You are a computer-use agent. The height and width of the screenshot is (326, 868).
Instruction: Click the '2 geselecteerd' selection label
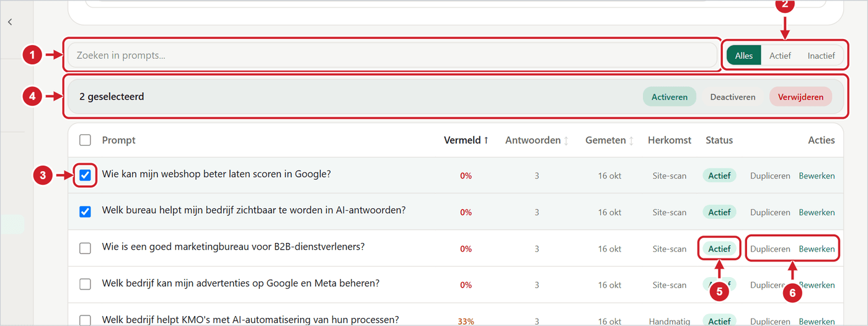point(112,97)
